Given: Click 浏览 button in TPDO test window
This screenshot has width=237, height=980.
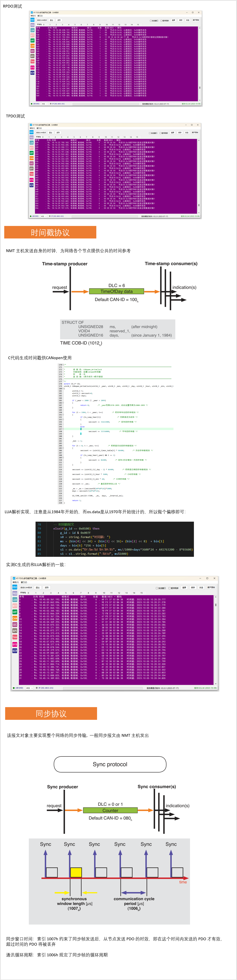Looking at the screenshot, I should [x=187, y=133].
